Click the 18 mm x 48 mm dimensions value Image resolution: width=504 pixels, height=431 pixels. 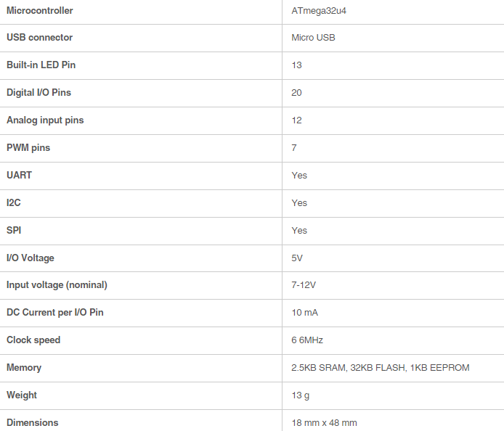pos(324,423)
